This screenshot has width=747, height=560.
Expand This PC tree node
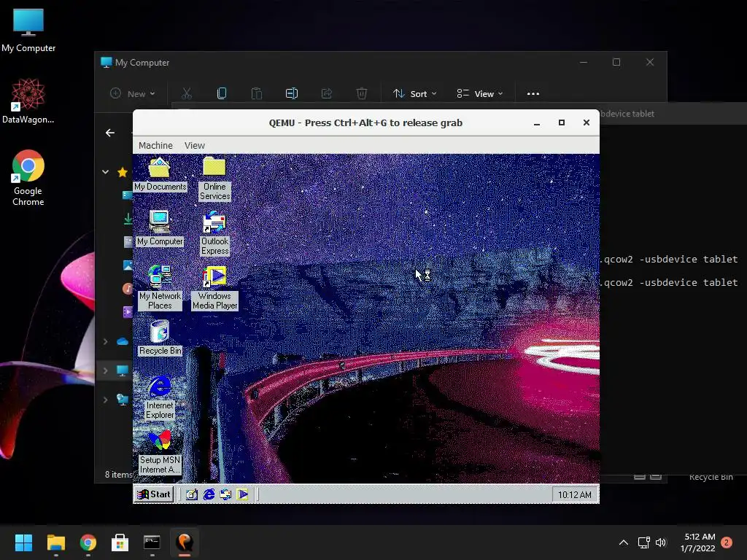[105, 370]
